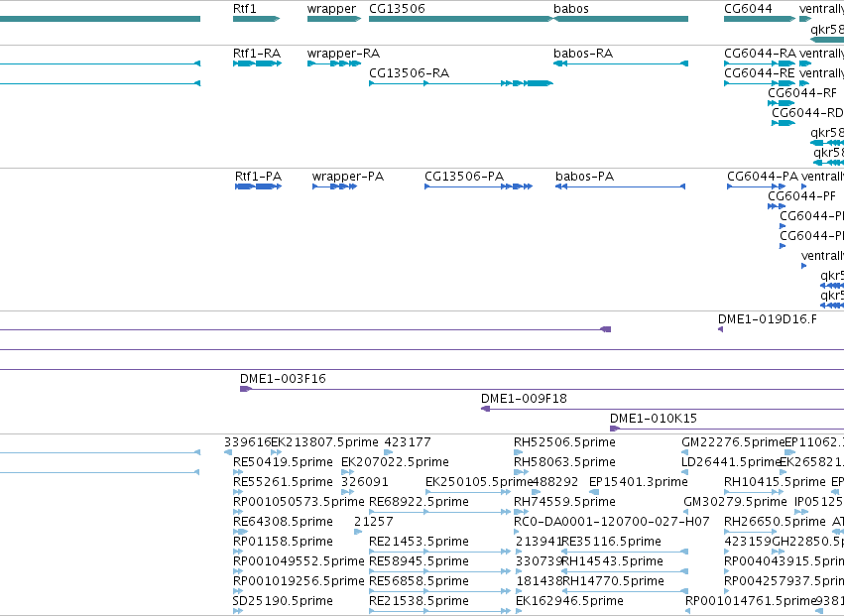Select the CG6044-RD transcript
844x616 pixels.
pos(784,123)
